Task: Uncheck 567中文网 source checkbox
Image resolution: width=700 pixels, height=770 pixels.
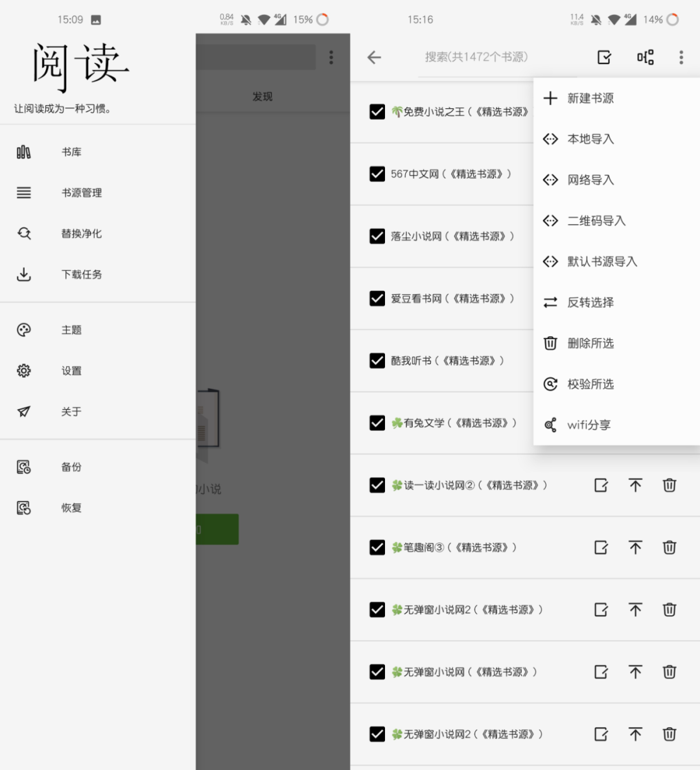Action: [x=377, y=174]
